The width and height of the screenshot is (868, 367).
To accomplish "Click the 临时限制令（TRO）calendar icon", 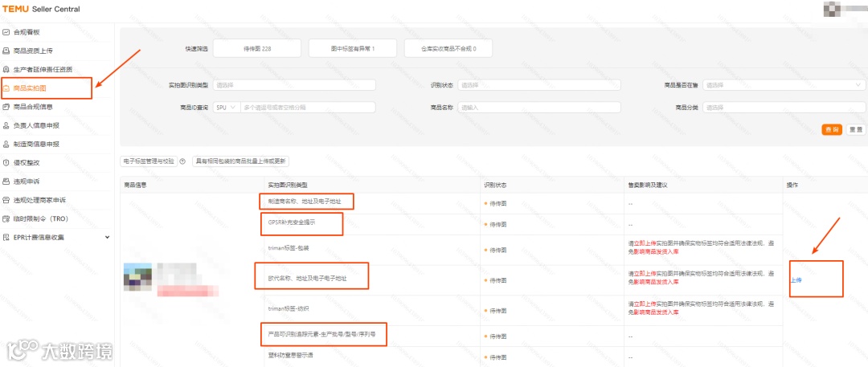I will (6, 218).
